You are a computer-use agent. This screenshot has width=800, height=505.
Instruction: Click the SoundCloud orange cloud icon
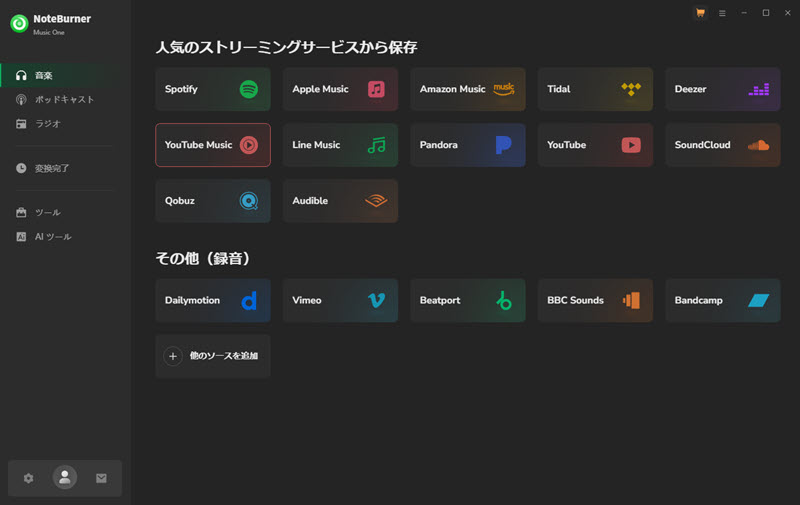pos(759,145)
